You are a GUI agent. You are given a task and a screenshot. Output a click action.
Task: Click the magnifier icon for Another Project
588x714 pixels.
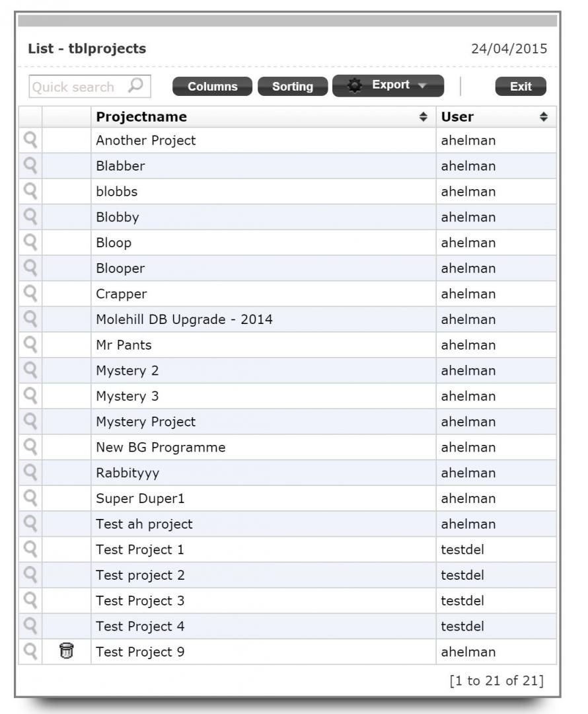30,140
